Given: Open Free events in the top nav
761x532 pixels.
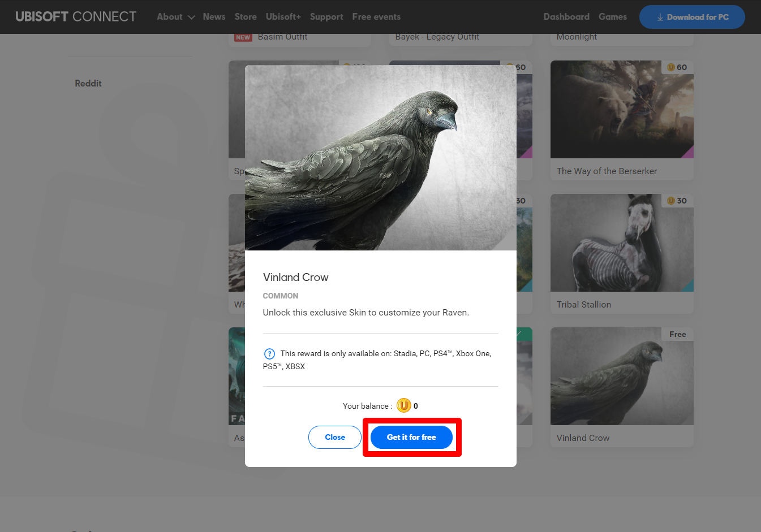Looking at the screenshot, I should pos(376,17).
